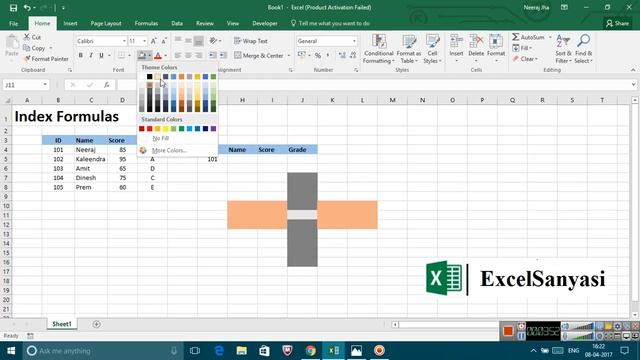Open the General number format dropdown
This screenshot has width=640, height=360.
(354, 41)
